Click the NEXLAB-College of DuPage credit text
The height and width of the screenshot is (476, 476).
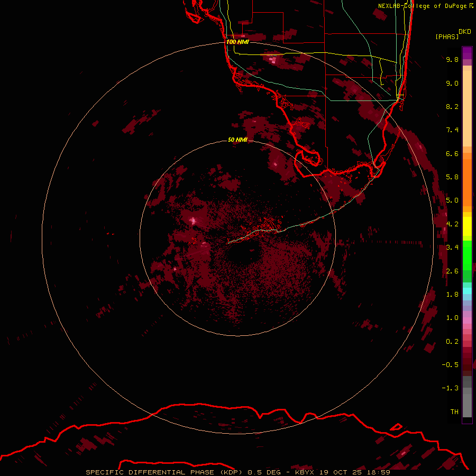(x=423, y=6)
